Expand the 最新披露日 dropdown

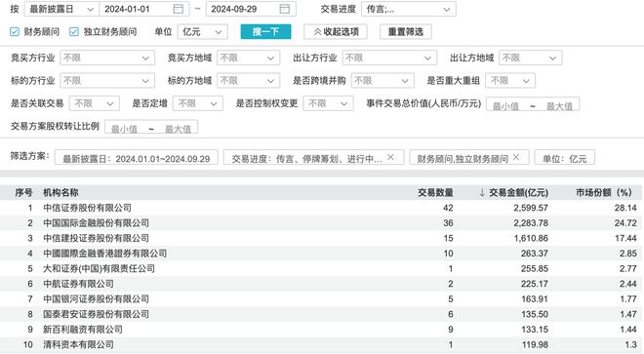61,9
